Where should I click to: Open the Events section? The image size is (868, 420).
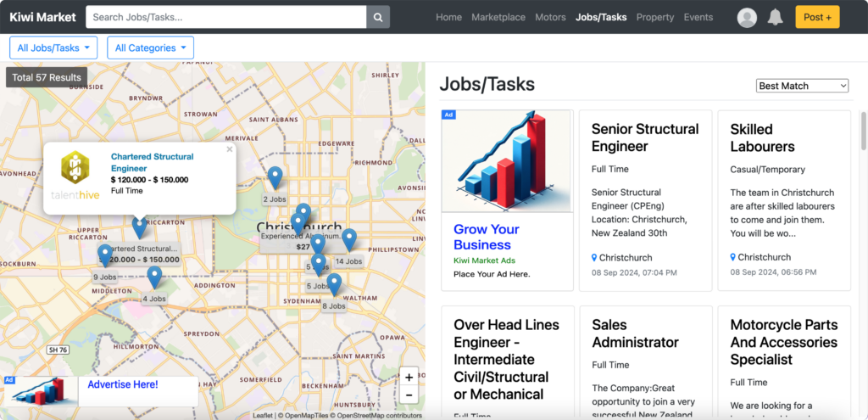point(698,17)
